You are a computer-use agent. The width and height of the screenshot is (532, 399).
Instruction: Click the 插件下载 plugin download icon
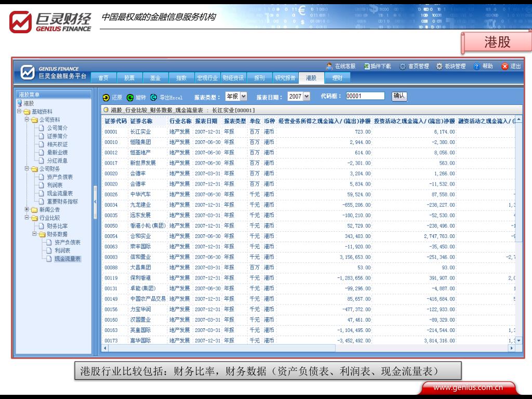click(x=367, y=66)
